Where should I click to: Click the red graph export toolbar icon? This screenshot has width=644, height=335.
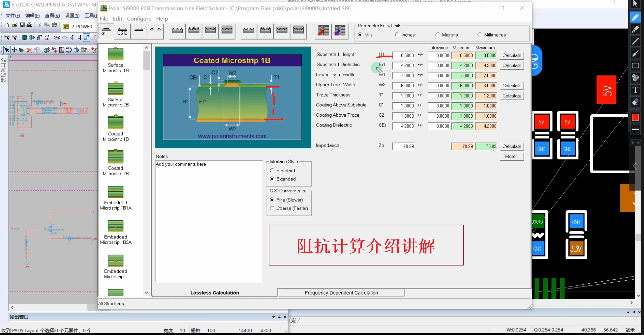coord(323,31)
